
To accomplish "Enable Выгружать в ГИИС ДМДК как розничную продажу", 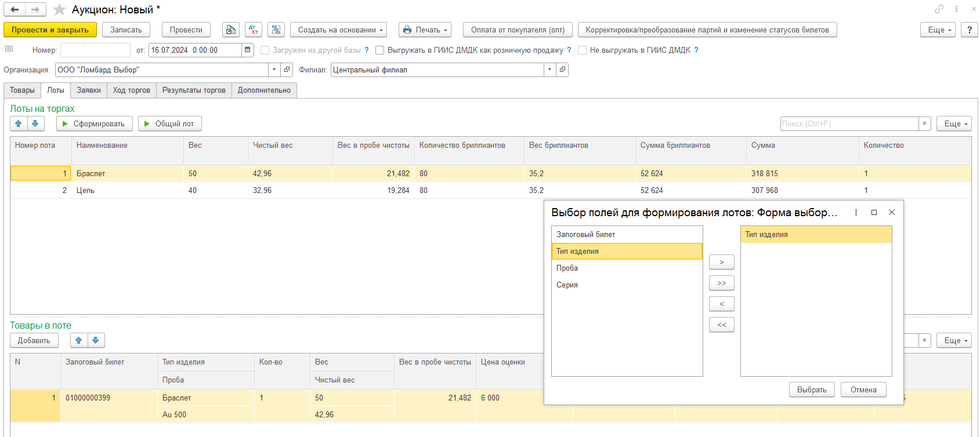I will pos(380,50).
